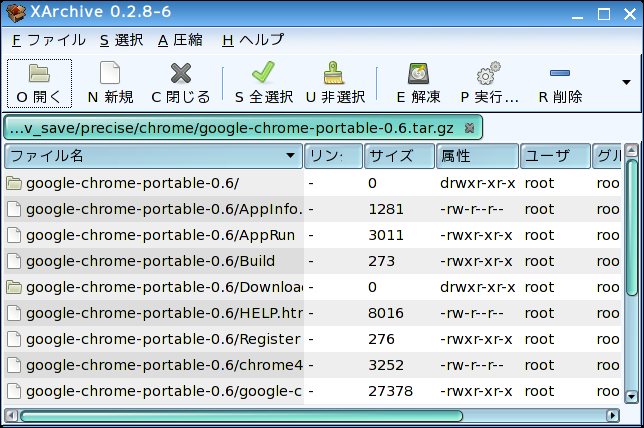Click the Close (閉じる) X icon
644x428 pixels.
tap(181, 74)
